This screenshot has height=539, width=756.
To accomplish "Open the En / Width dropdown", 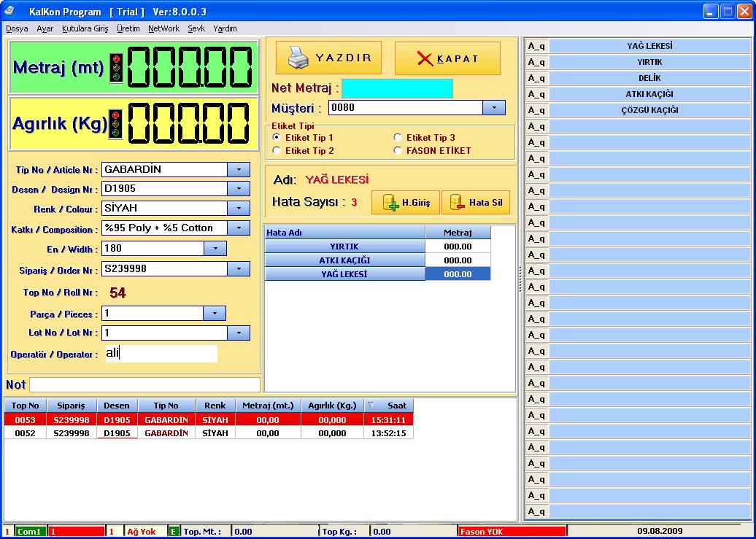I will [x=215, y=249].
